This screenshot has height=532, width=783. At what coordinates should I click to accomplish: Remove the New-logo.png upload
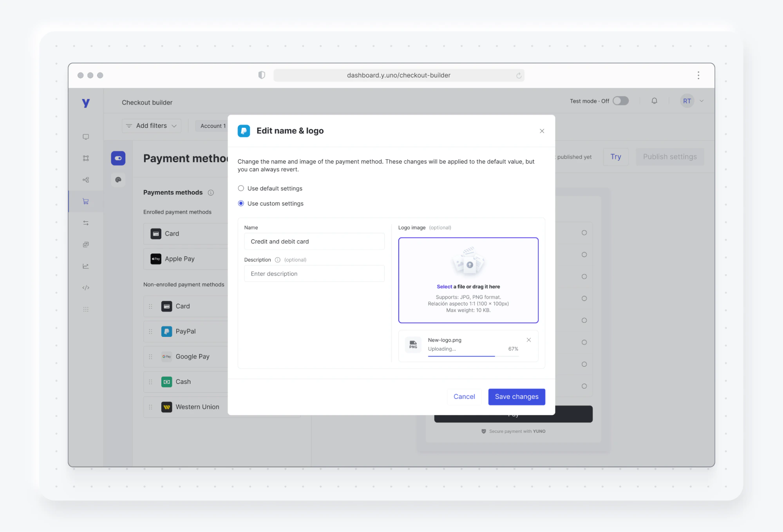(x=528, y=340)
